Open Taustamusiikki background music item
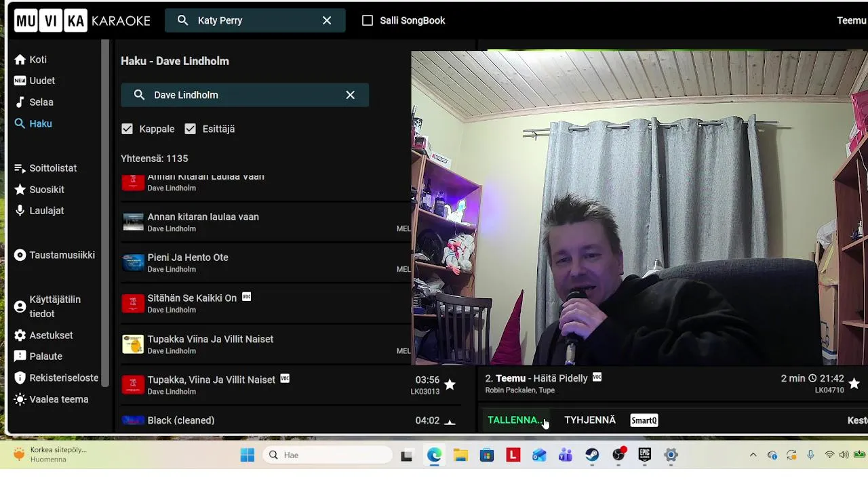This screenshot has height=488, width=868. (x=55, y=255)
